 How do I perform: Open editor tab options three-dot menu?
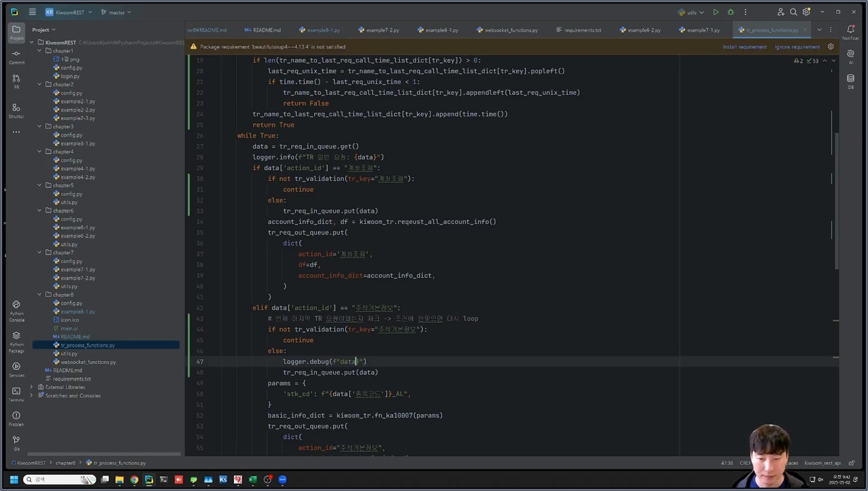pyautogui.click(x=831, y=30)
